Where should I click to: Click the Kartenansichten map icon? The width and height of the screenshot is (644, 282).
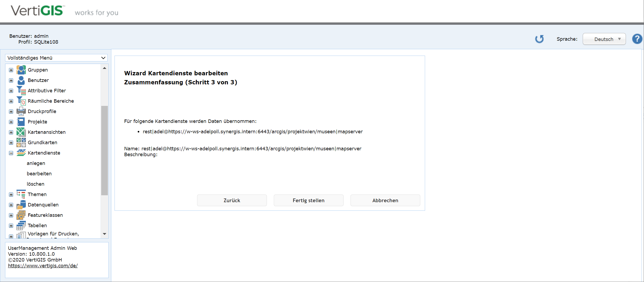(x=21, y=132)
